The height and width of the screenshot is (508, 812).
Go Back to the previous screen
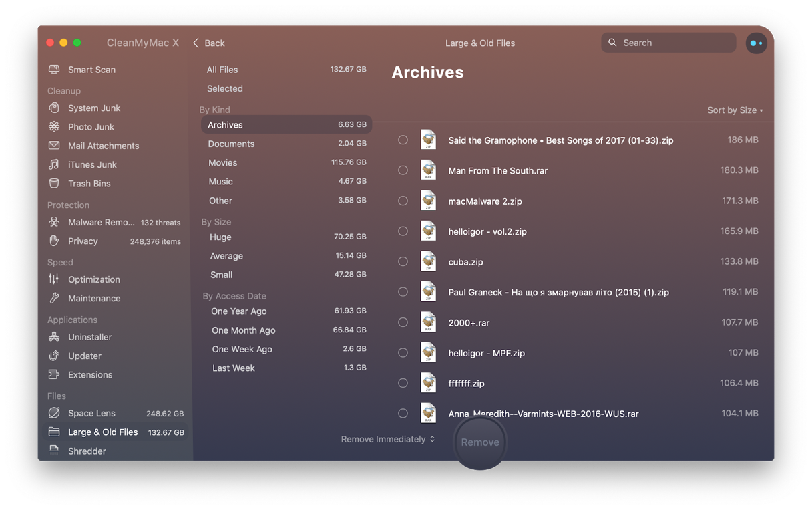(208, 43)
